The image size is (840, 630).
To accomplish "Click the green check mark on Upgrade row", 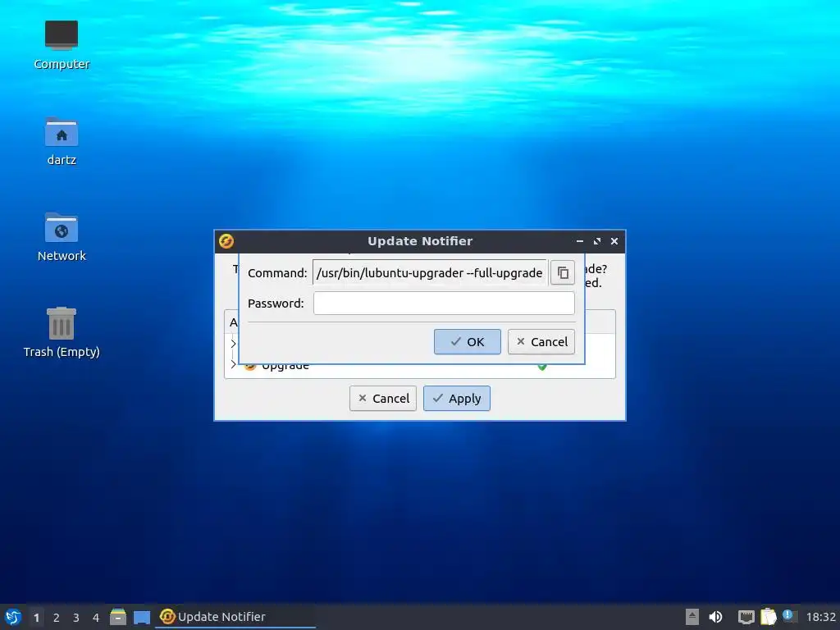I will [x=542, y=367].
